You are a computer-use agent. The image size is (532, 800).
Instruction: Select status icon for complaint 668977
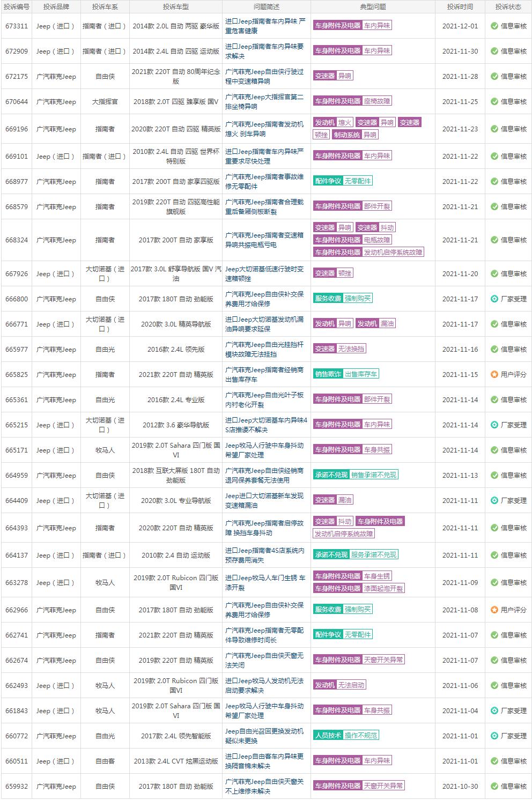click(x=494, y=181)
